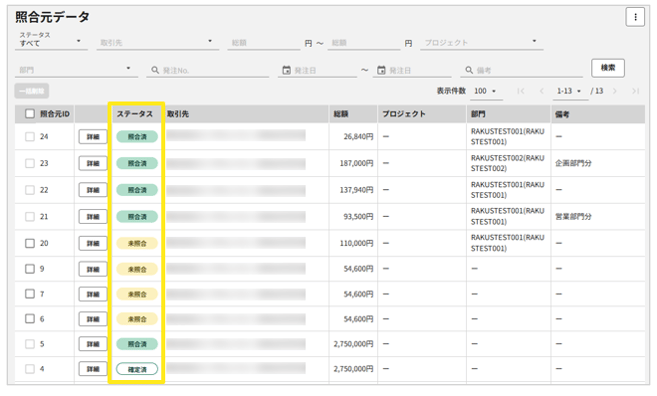
Task: Focus the maximum 総額 input field
Action: coord(364,42)
